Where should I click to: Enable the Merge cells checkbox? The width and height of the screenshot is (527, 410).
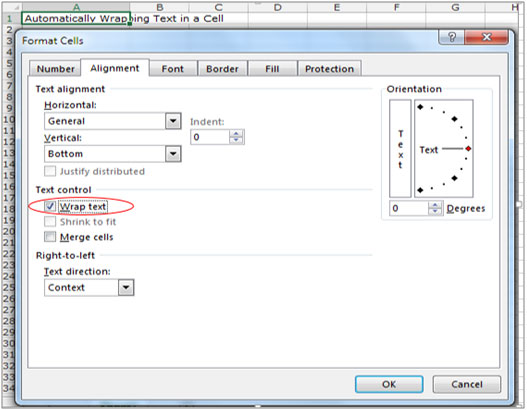pyautogui.click(x=50, y=237)
